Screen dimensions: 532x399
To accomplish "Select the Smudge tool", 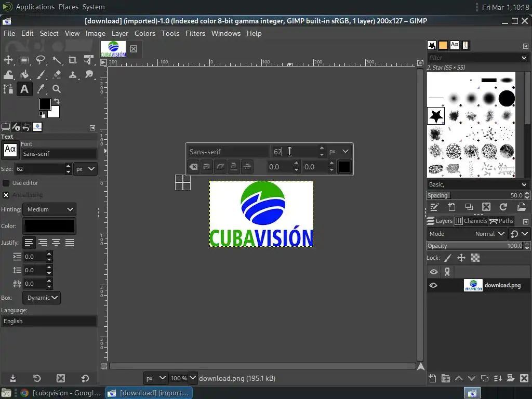I will click(x=89, y=75).
